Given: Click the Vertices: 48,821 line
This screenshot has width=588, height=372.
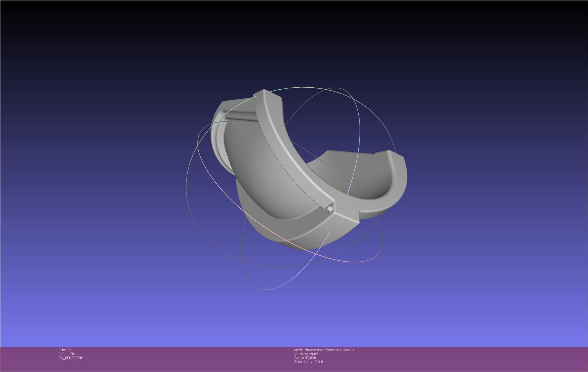Looking at the screenshot, I should click(307, 354).
